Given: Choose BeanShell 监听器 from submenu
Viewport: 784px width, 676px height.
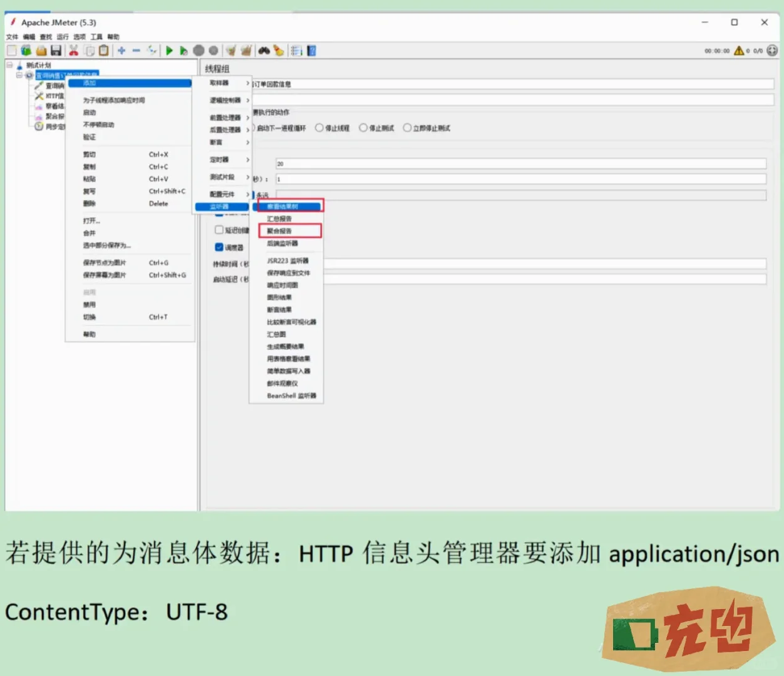Looking at the screenshot, I should [286, 396].
